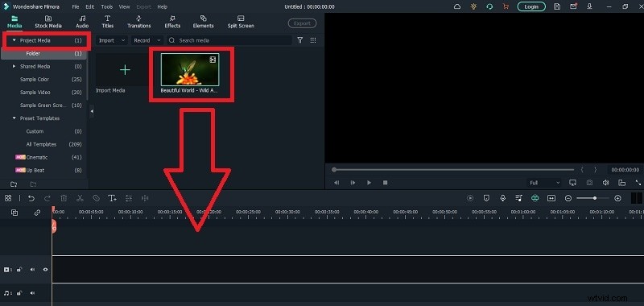Click the Undo arrow in timeline toolbar
644x306 pixels.
tap(31, 198)
